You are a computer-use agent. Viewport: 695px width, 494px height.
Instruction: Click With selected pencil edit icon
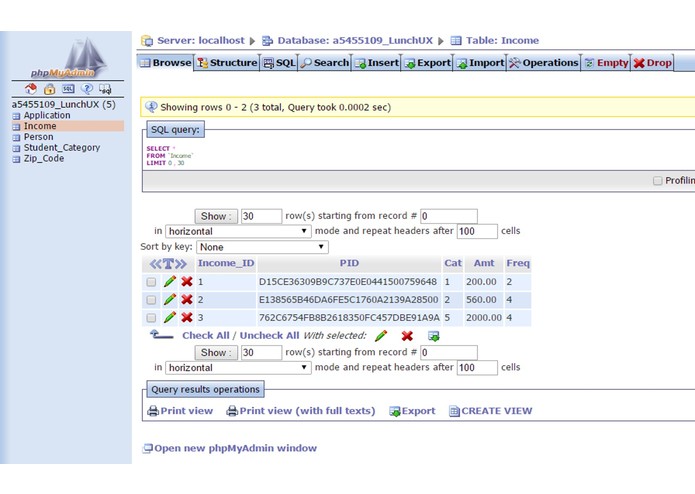click(x=381, y=336)
